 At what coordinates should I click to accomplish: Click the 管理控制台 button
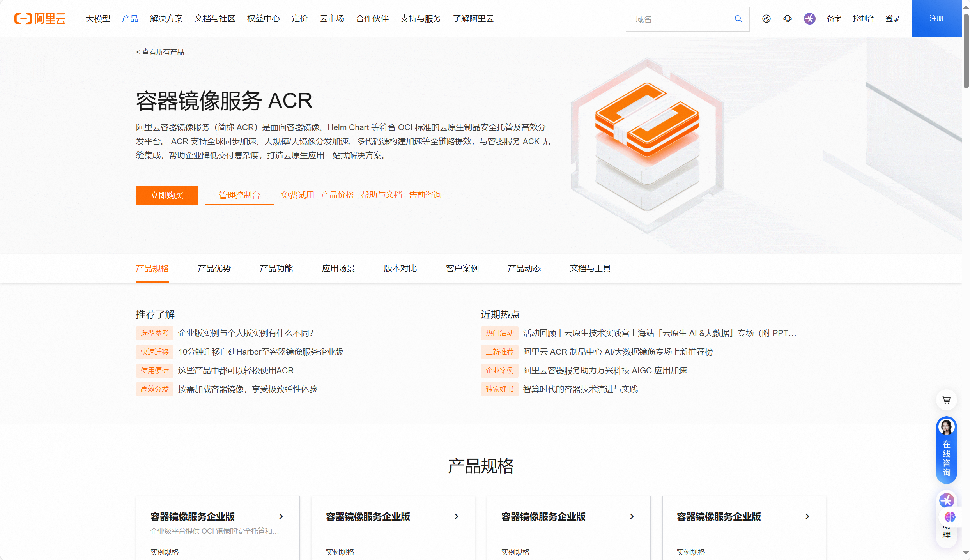239,195
